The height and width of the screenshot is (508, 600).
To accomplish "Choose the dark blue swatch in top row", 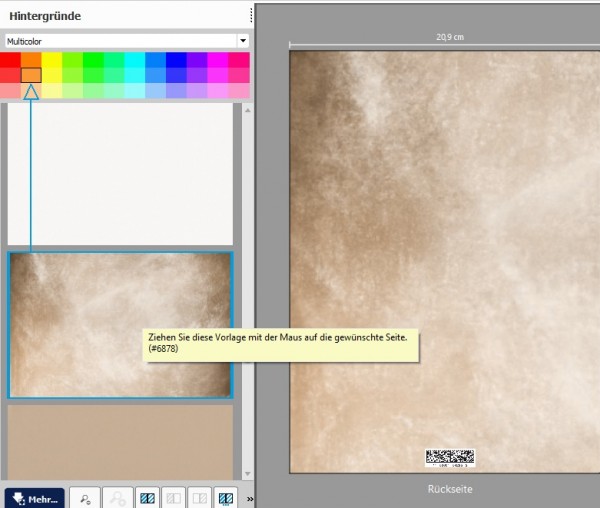I will 176,60.
